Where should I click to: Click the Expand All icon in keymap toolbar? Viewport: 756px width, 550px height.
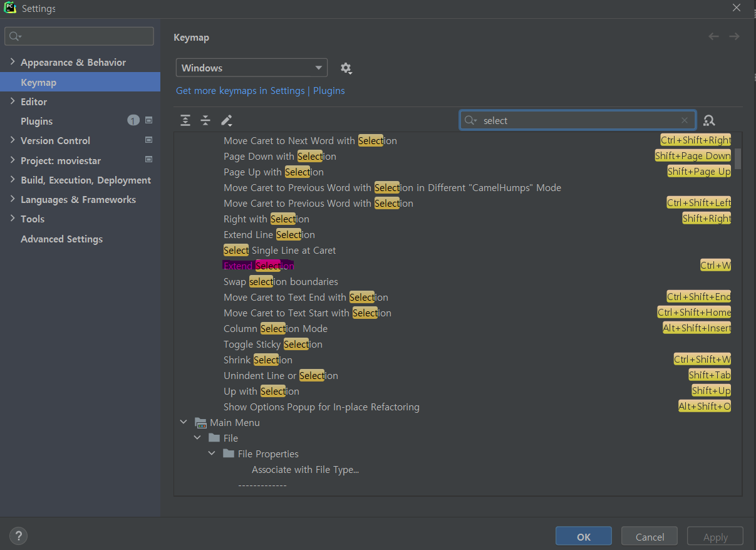185,120
